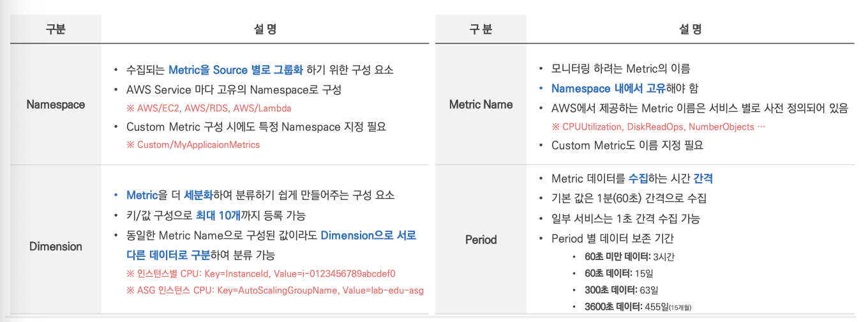Image resolution: width=868 pixels, height=322 pixels.
Task: Click the line 'Custom Metric도 이름 지정 필요'
Action: (x=627, y=146)
